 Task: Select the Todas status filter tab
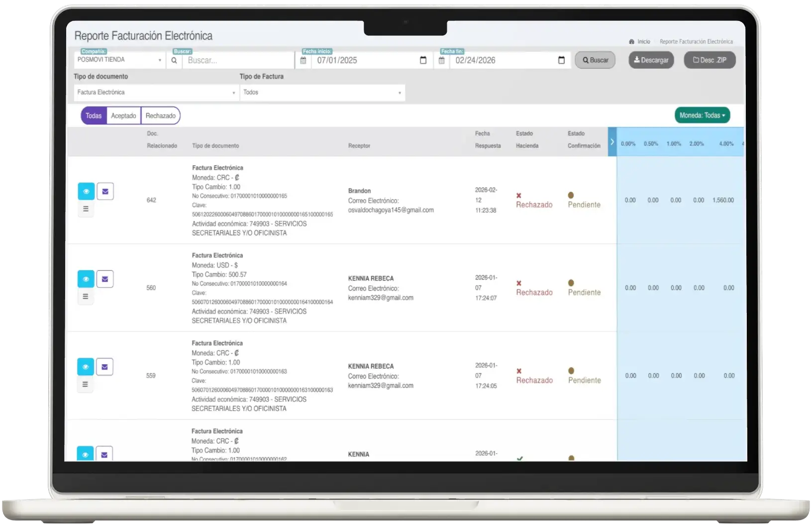[94, 116]
